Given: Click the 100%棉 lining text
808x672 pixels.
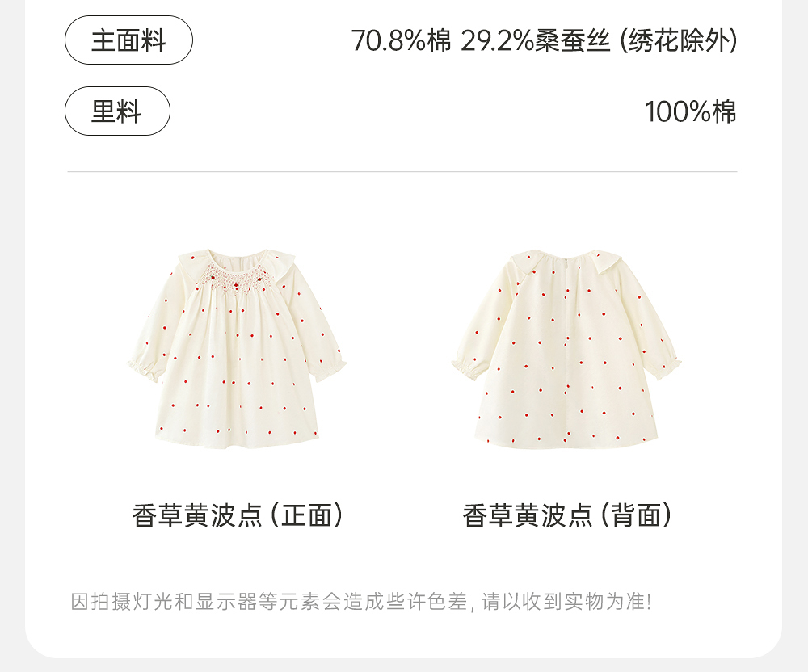Looking at the screenshot, I should pyautogui.click(x=691, y=111).
